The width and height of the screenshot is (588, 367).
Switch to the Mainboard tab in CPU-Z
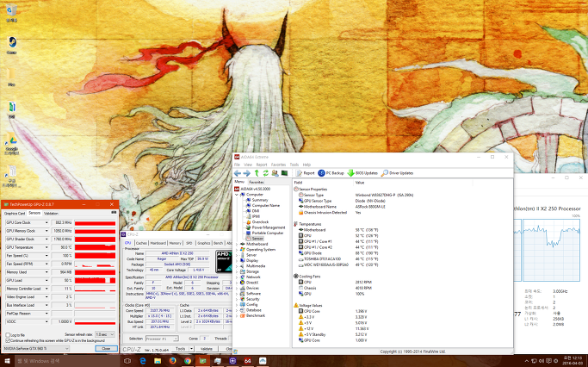(158, 243)
